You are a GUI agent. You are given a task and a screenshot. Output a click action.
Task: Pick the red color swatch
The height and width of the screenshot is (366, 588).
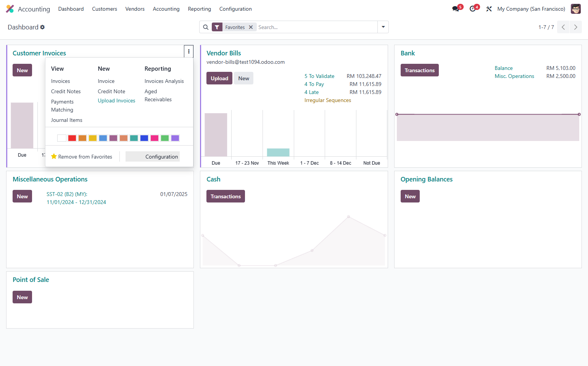[72, 138]
